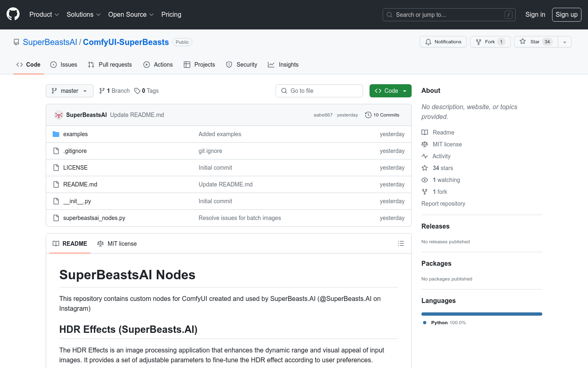Click the SuperBeastsAI avatar in the commit row
The height and width of the screenshot is (368, 588).
pyautogui.click(x=59, y=115)
